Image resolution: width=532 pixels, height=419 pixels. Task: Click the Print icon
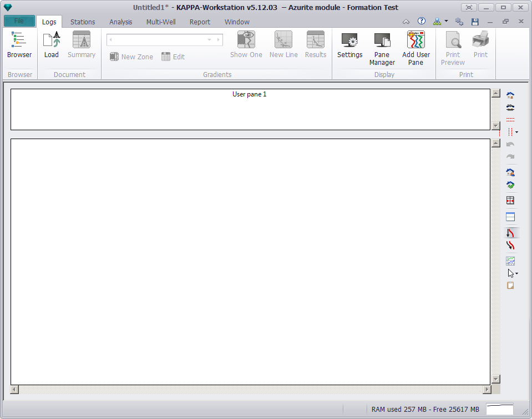[x=480, y=45]
